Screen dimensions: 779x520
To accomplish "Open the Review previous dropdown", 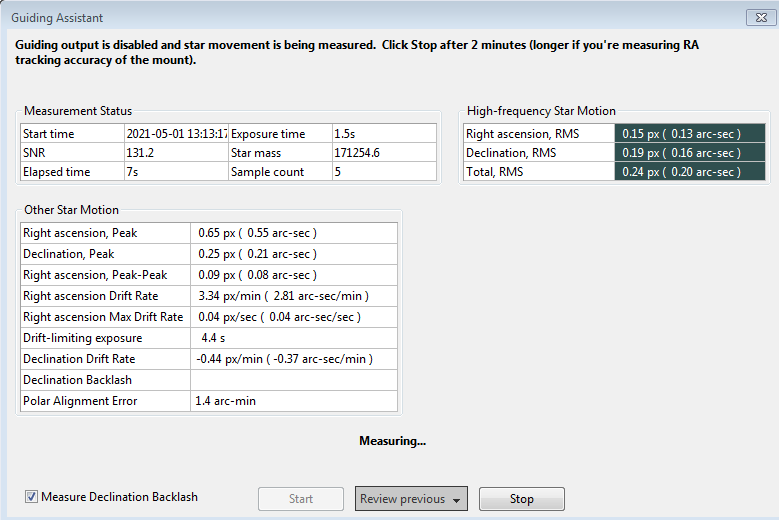I will pos(411,499).
